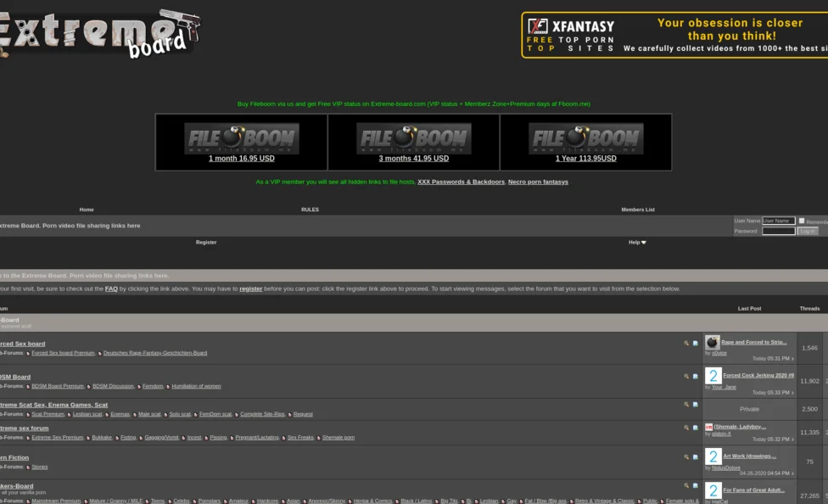The height and width of the screenshot is (504, 828).
Task: Open the Retro & Vintage & Classic sub-forum
Action: (605, 501)
